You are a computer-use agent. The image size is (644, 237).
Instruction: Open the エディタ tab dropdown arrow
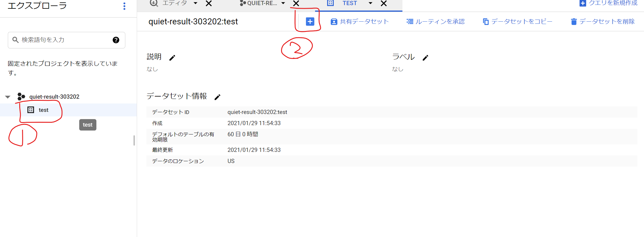pos(195,3)
